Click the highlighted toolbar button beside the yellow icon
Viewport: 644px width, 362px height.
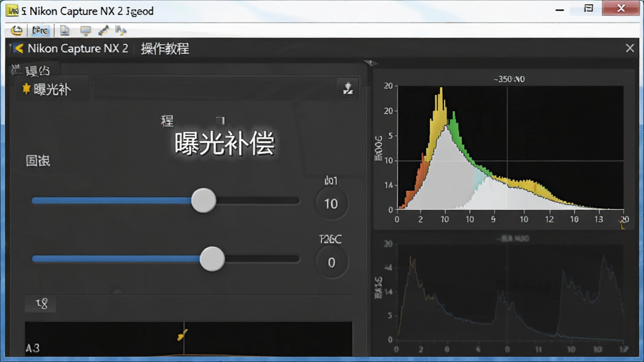[40, 30]
